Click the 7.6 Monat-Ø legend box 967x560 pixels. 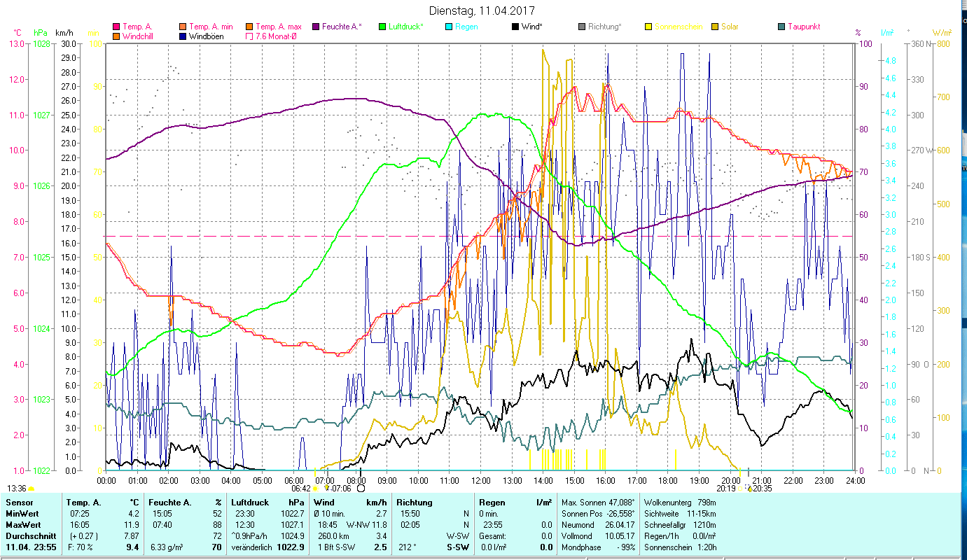[x=249, y=36]
